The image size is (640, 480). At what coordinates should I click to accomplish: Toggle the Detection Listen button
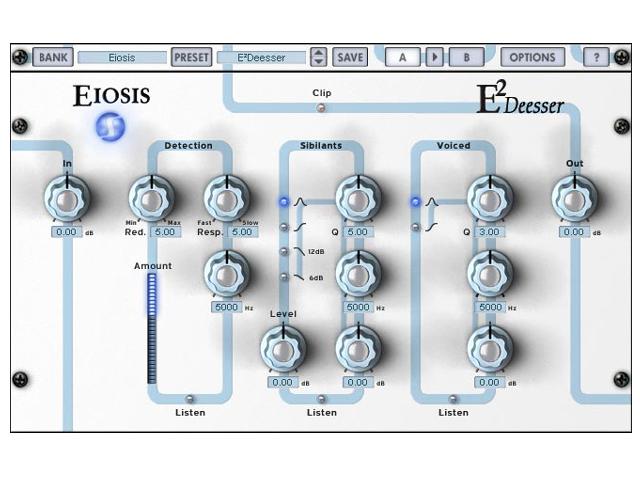coord(190,399)
